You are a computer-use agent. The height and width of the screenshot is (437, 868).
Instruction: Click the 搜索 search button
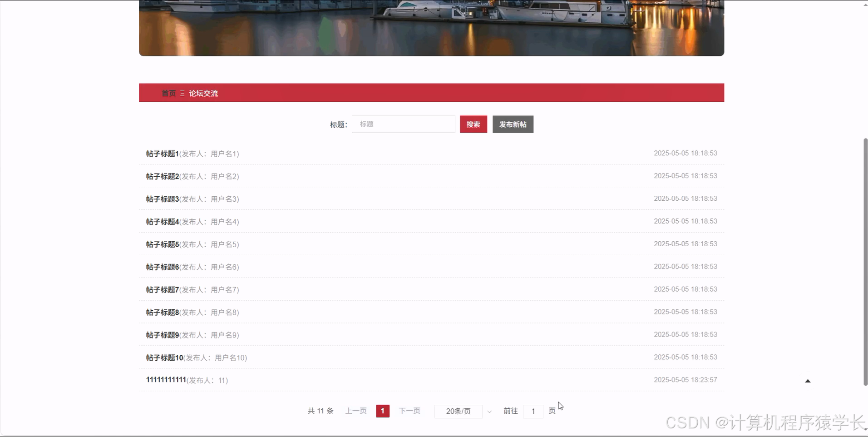pos(473,124)
